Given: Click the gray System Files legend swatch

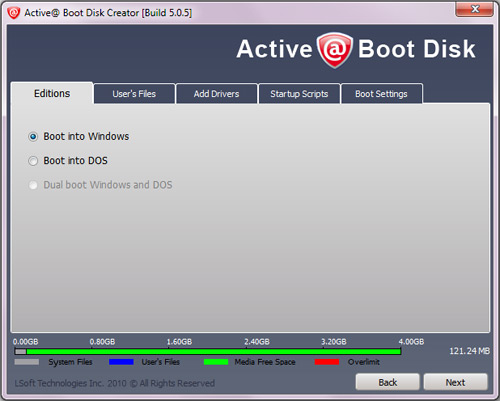Looking at the screenshot, I should pos(27,362).
